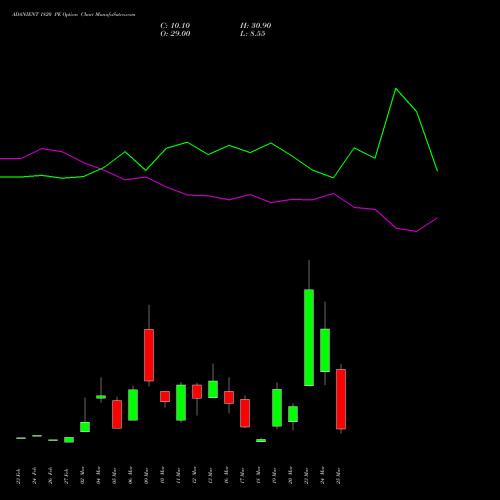Click the green candle above 24 Mar
Viewport: 500px width, 500px height.
[x=325, y=350]
